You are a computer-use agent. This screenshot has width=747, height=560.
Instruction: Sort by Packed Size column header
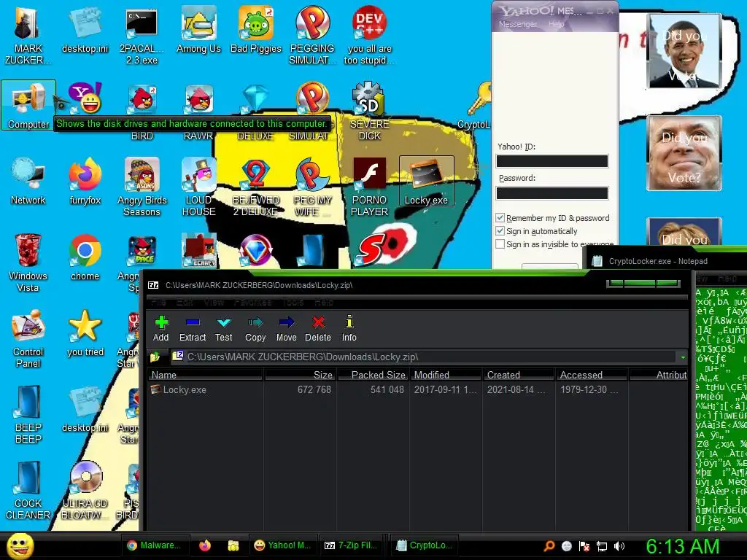tap(373, 376)
